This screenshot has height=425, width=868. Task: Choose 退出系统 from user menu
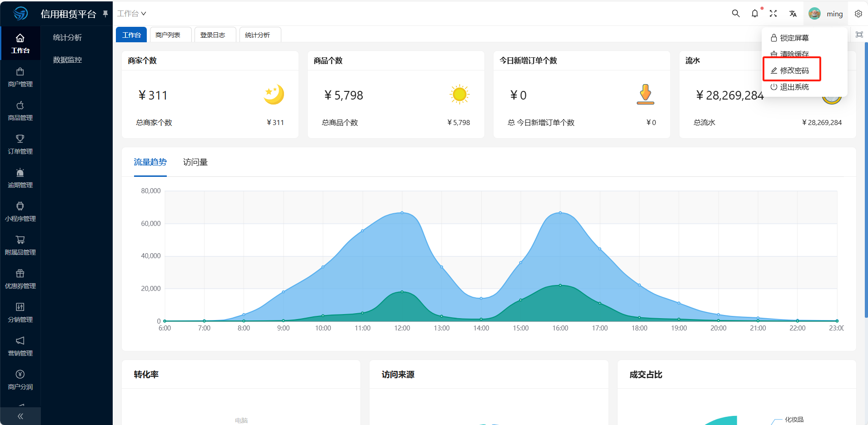pyautogui.click(x=790, y=87)
